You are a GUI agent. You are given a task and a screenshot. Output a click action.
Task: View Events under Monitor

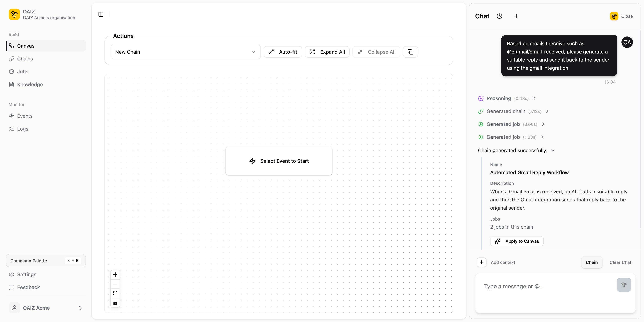25,116
